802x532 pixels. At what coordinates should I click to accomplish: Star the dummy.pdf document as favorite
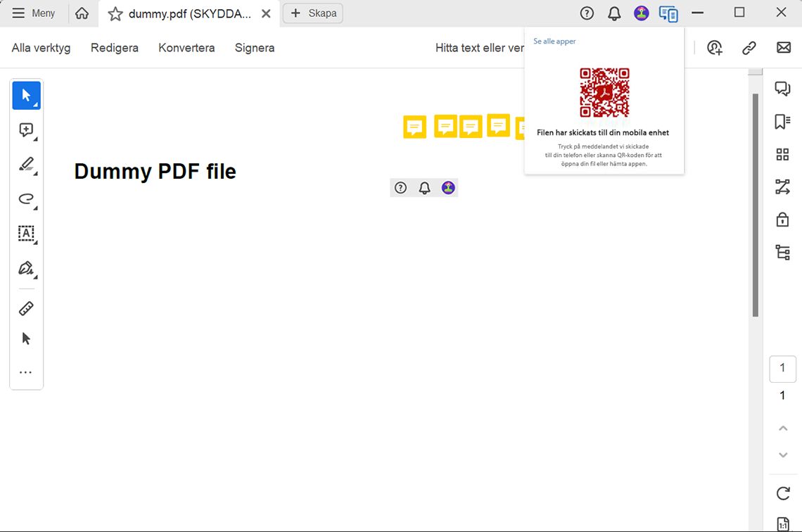[115, 14]
